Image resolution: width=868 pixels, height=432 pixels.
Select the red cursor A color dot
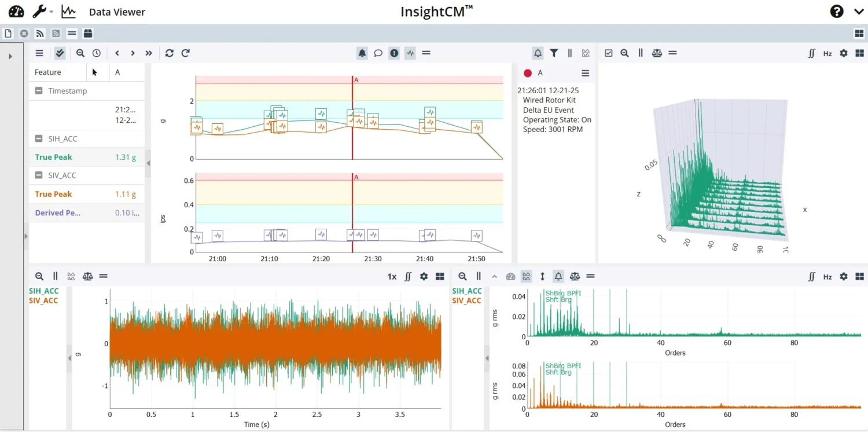pos(528,74)
